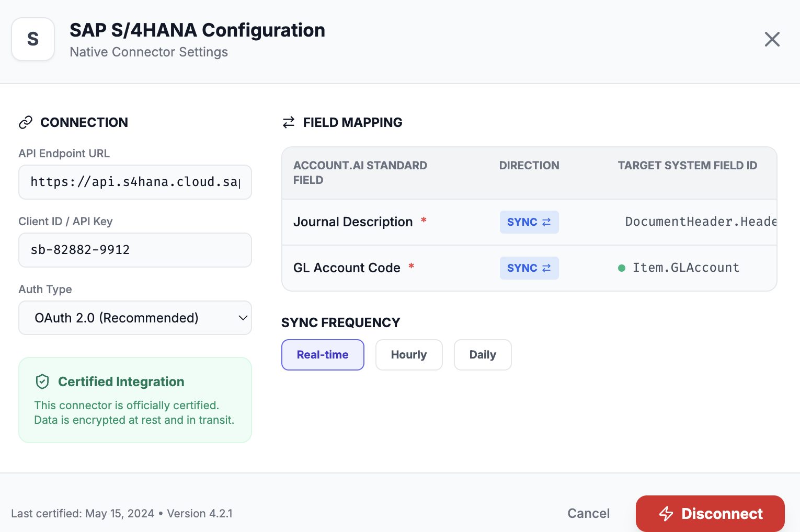The height and width of the screenshot is (532, 800).
Task: Click the Journal Description field row
Action: coord(353,222)
